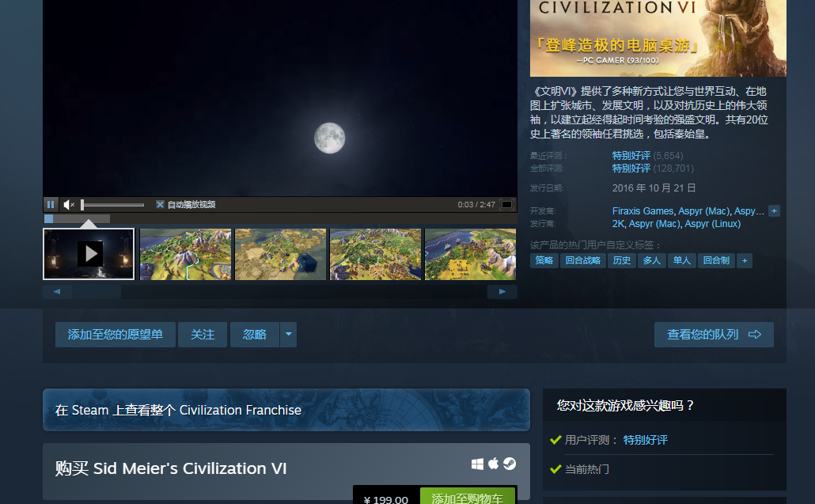
Task: Click the video player moon scene
Action: (280, 98)
